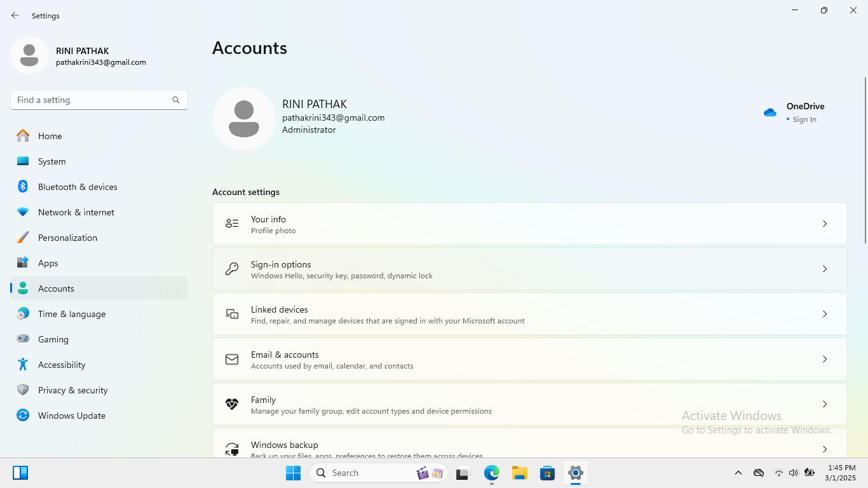Click the volume speaker tray icon
Screen dimensions: 868x488
point(793,473)
